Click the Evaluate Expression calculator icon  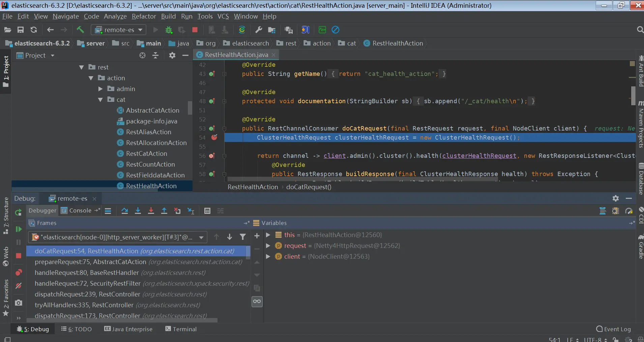pos(207,211)
